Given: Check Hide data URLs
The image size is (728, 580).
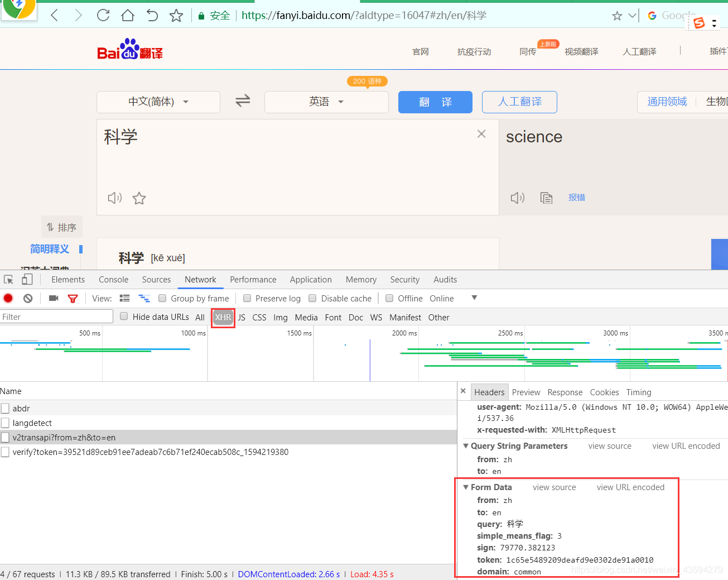Looking at the screenshot, I should tap(124, 317).
